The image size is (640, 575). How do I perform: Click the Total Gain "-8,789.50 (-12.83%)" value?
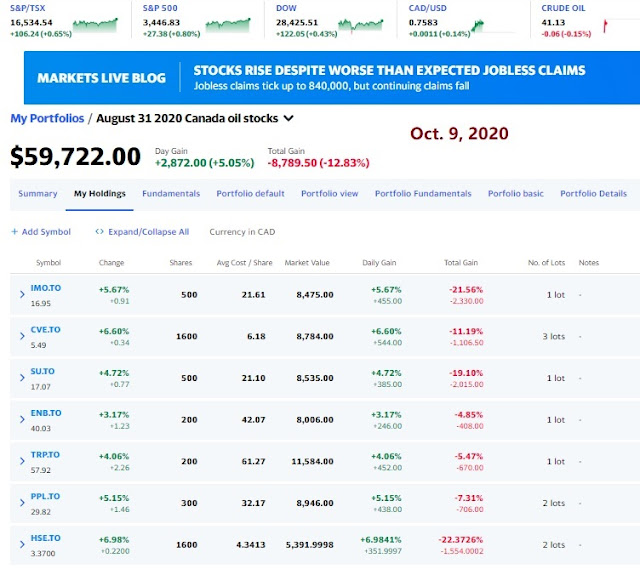[318, 163]
